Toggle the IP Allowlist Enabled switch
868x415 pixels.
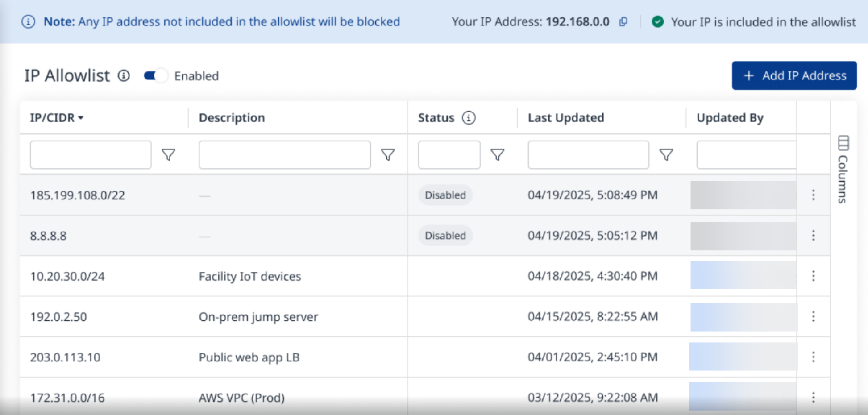[x=155, y=76]
